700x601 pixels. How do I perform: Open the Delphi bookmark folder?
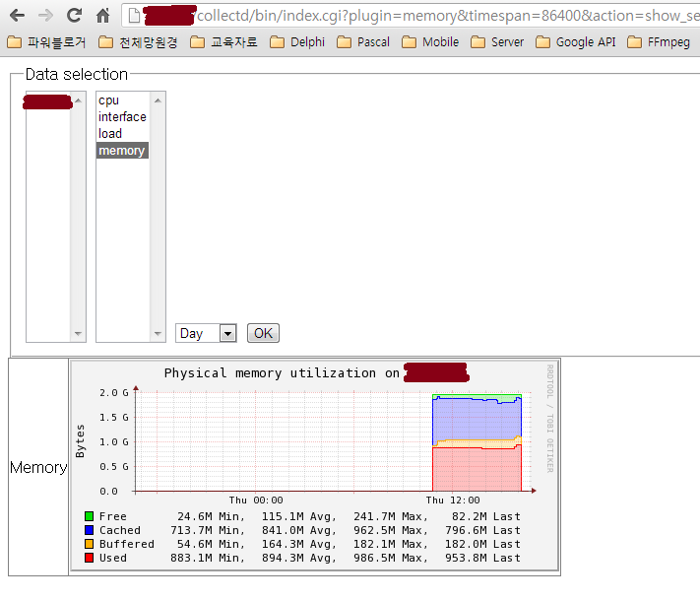click(x=297, y=42)
